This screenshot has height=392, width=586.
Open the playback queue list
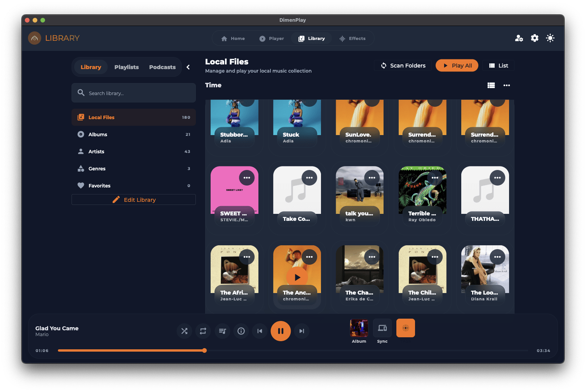tap(222, 331)
